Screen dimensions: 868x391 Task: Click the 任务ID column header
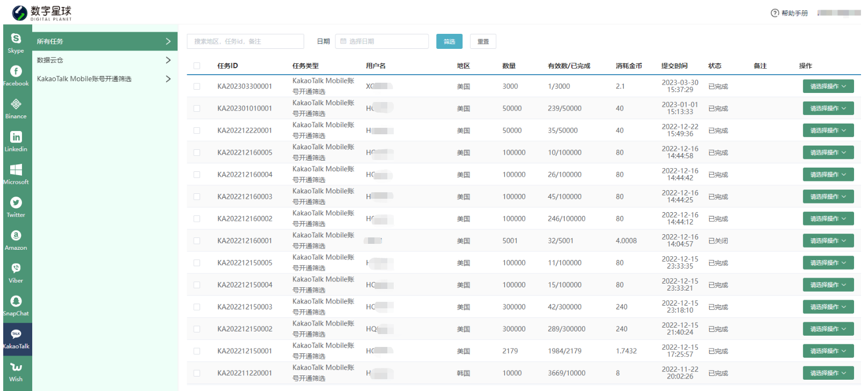pos(227,66)
